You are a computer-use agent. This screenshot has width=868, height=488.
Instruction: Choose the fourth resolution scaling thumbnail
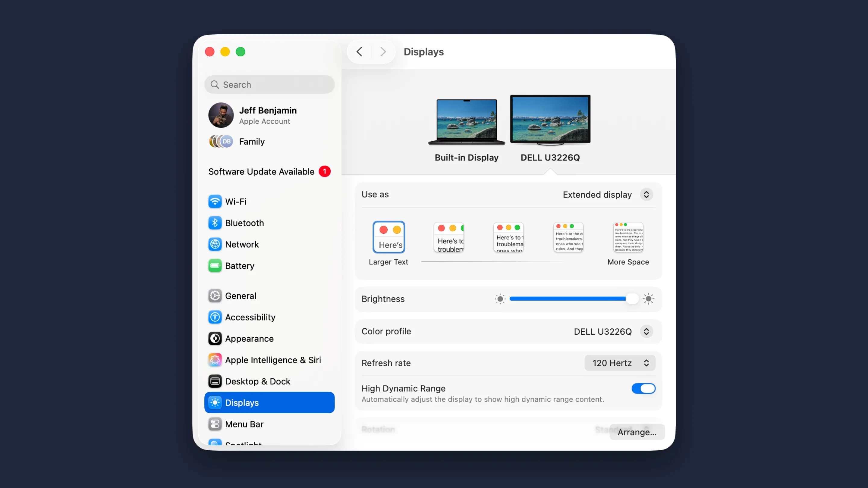tap(568, 237)
